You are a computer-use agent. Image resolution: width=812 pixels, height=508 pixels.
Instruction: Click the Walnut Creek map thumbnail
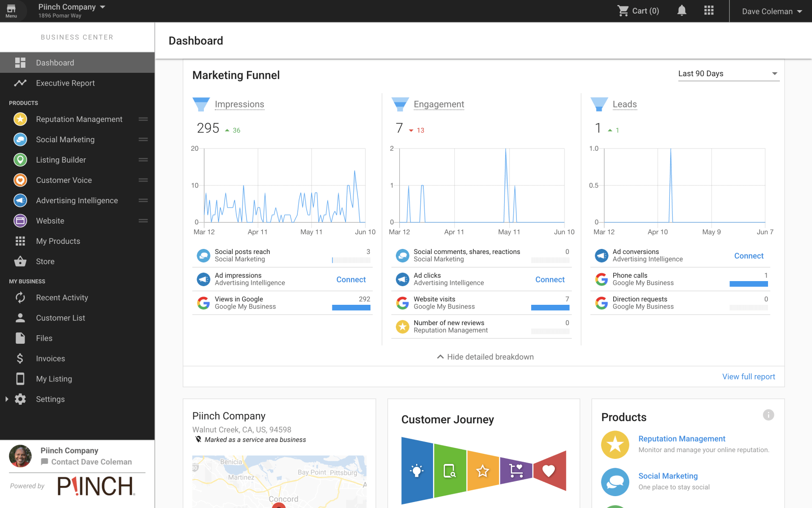(x=279, y=482)
